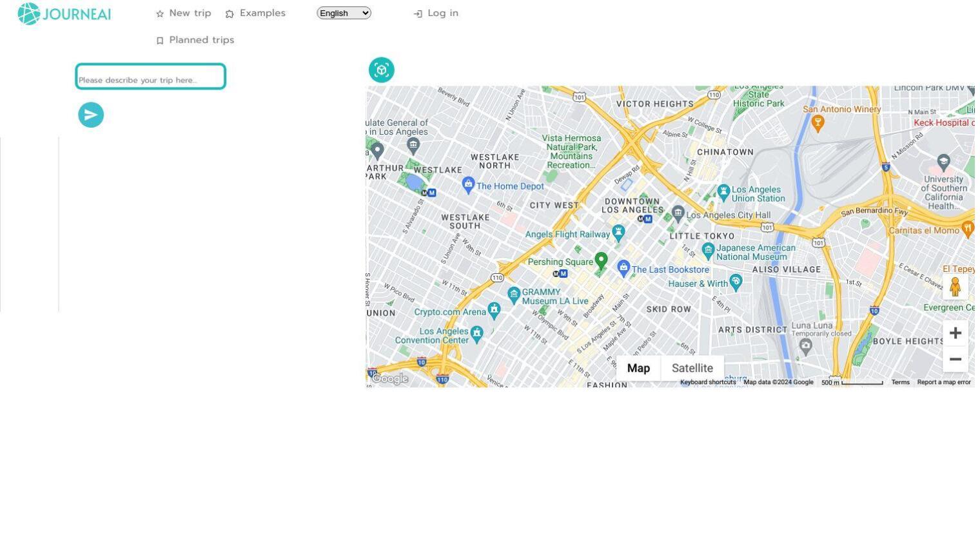Click the trip description input field
This screenshot has width=980, height=551.
pyautogui.click(x=151, y=77)
